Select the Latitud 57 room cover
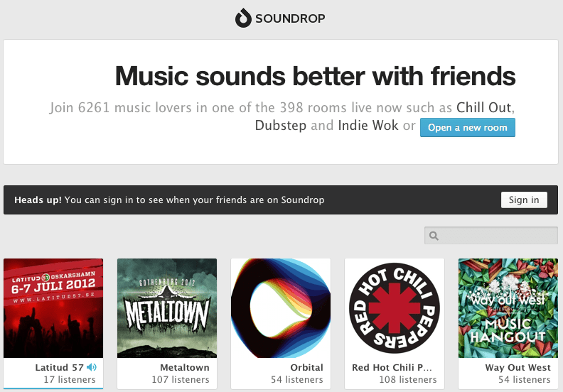 click(53, 307)
